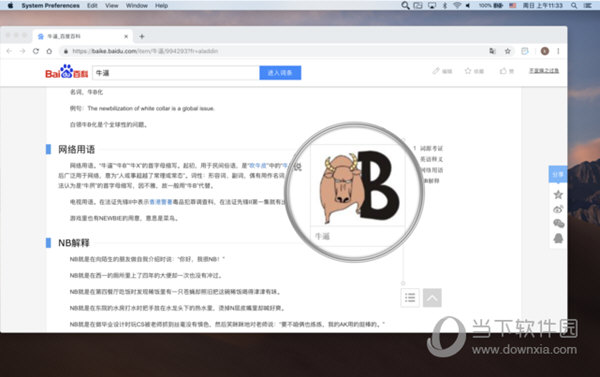600x377 pixels.
Task: Click the back-to-top arrow button
Action: [432, 298]
